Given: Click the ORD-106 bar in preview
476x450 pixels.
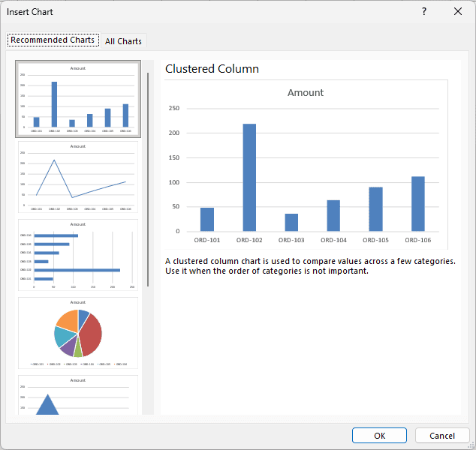Looking at the screenshot, I should [417, 204].
